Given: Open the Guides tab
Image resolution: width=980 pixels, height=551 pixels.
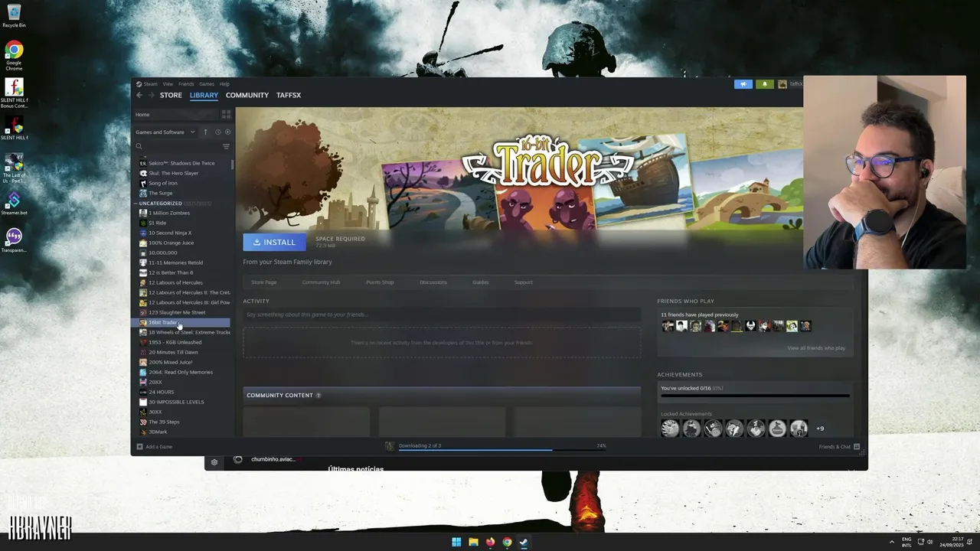Looking at the screenshot, I should [481, 282].
